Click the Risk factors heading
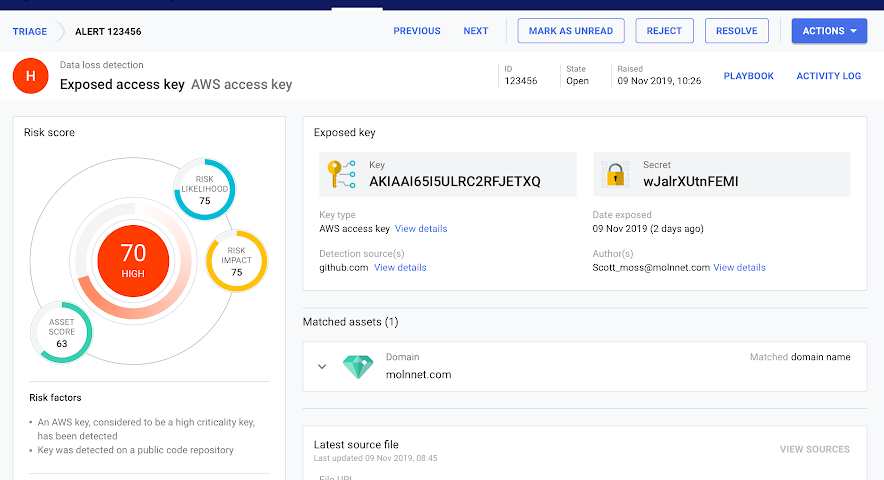Screen dimensions: 884x480 click(55, 398)
